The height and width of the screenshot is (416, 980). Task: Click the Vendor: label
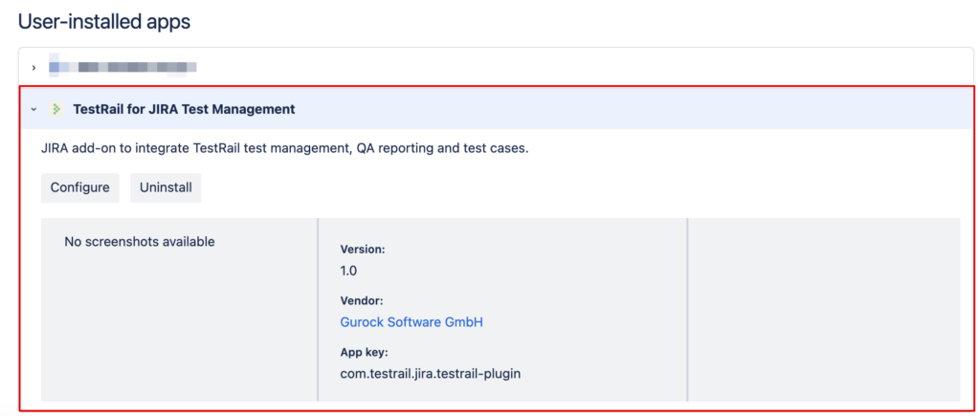pos(362,300)
